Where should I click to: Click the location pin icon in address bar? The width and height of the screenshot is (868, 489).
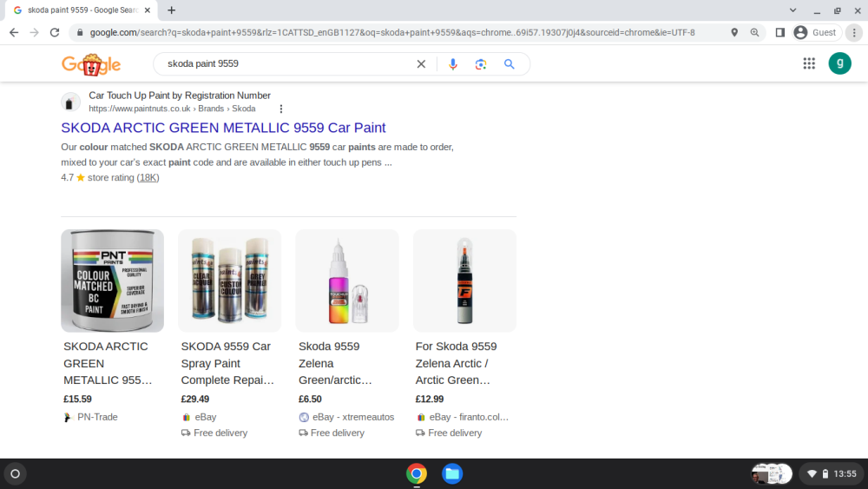pyautogui.click(x=734, y=33)
